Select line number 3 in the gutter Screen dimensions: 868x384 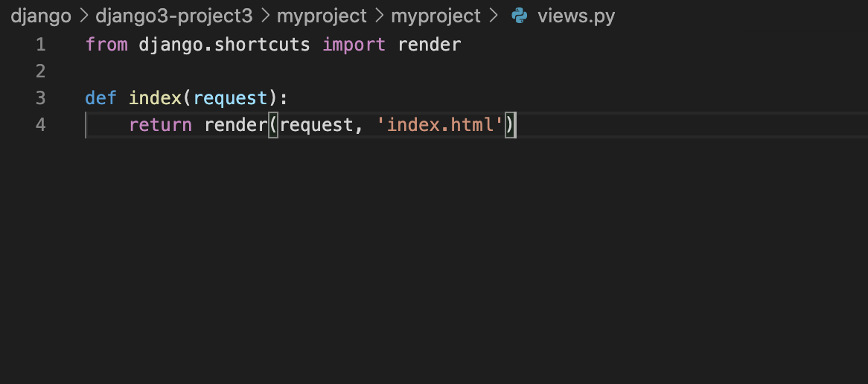[x=40, y=98]
